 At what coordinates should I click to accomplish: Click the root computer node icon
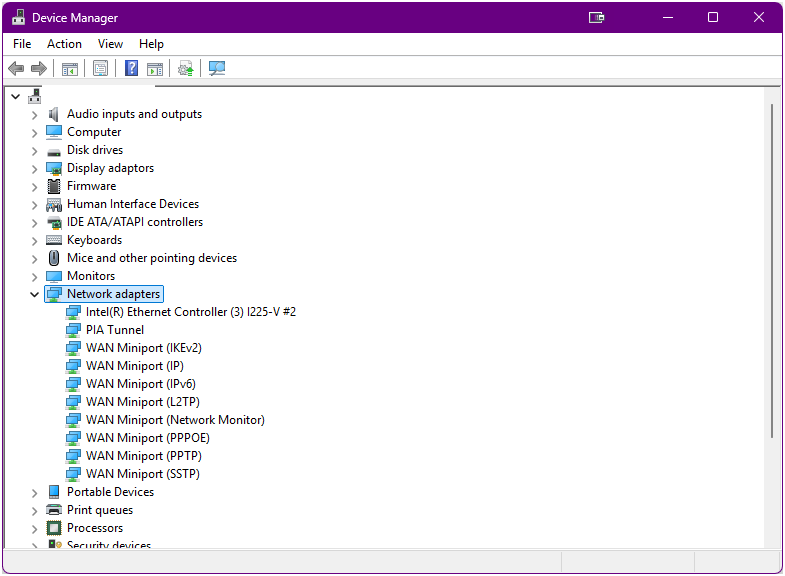35,96
